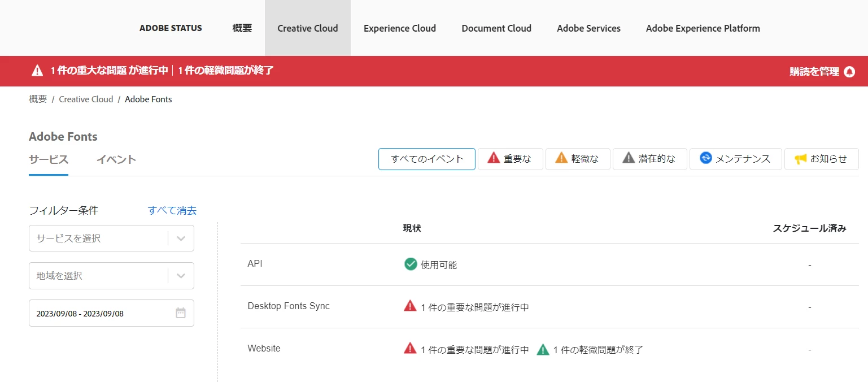Click Website row 1 件の重要な問題が進行中 text
The width and height of the screenshot is (868, 382).
475,350
